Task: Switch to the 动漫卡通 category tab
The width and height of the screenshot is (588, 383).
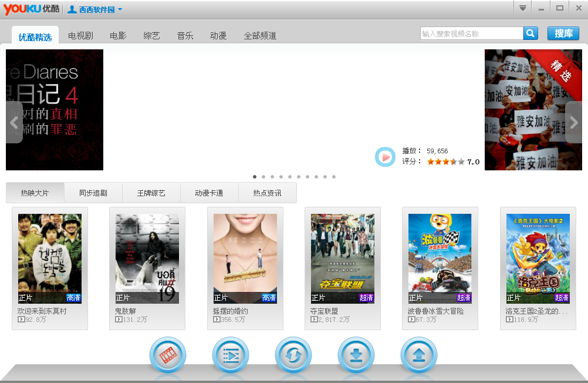Action: pyautogui.click(x=209, y=193)
